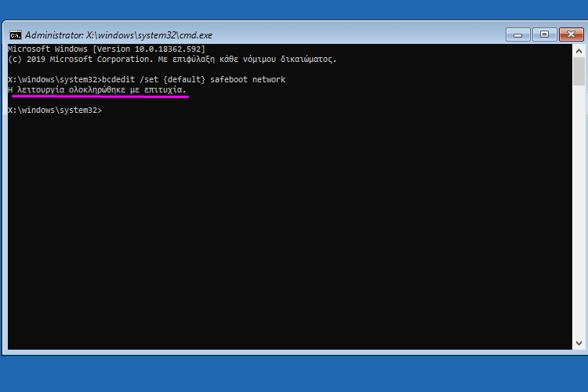Maximize the Administrator cmd.exe window
The height and width of the screenshot is (392, 588).
coord(545,34)
